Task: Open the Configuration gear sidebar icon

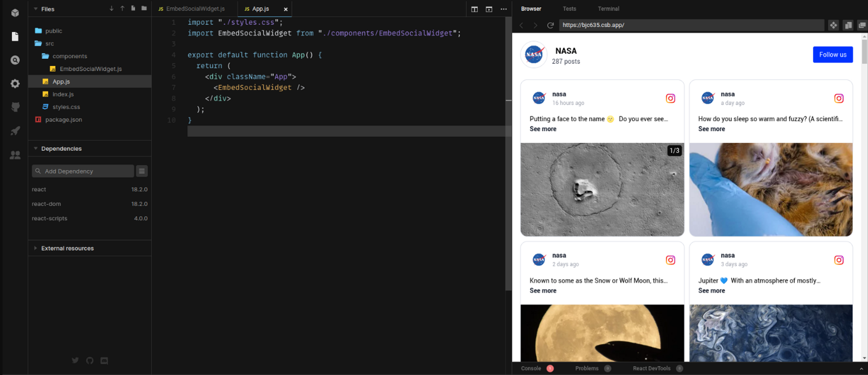Action: (15, 83)
